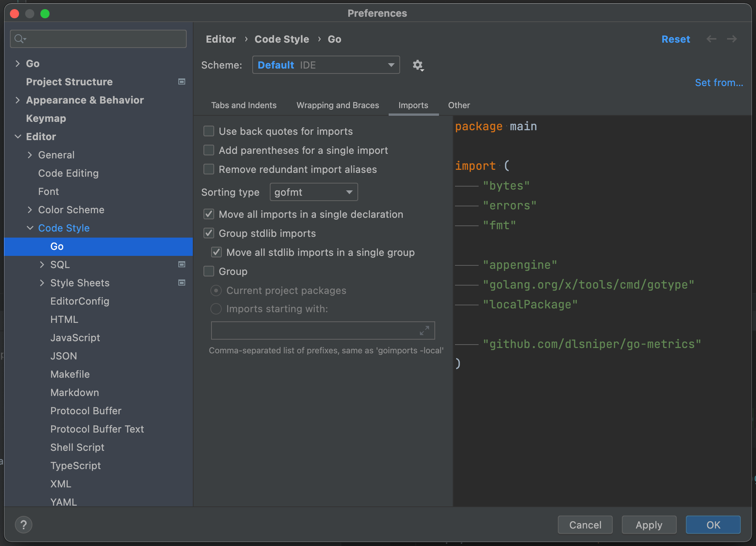The height and width of the screenshot is (546, 756).
Task: Click Code Style in the breadcrumb
Action: pyautogui.click(x=282, y=39)
